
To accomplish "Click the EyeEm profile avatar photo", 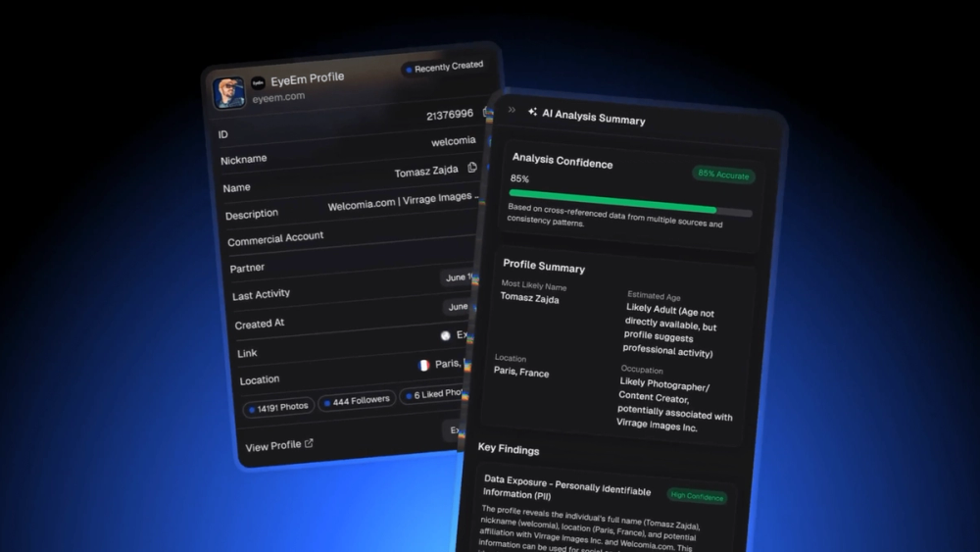I will coord(228,93).
